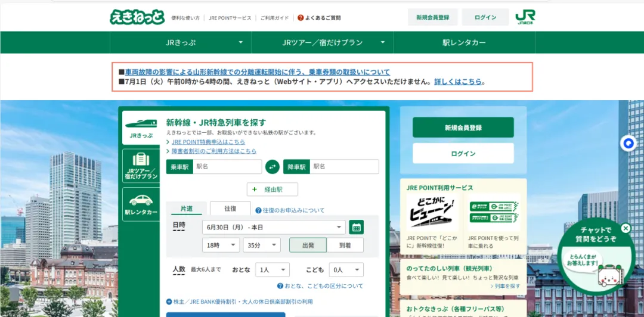Screen dimensions: 644x317
Task: Select the JRツアー／宿だけプラン suitcase side tab
Action: coord(141,166)
